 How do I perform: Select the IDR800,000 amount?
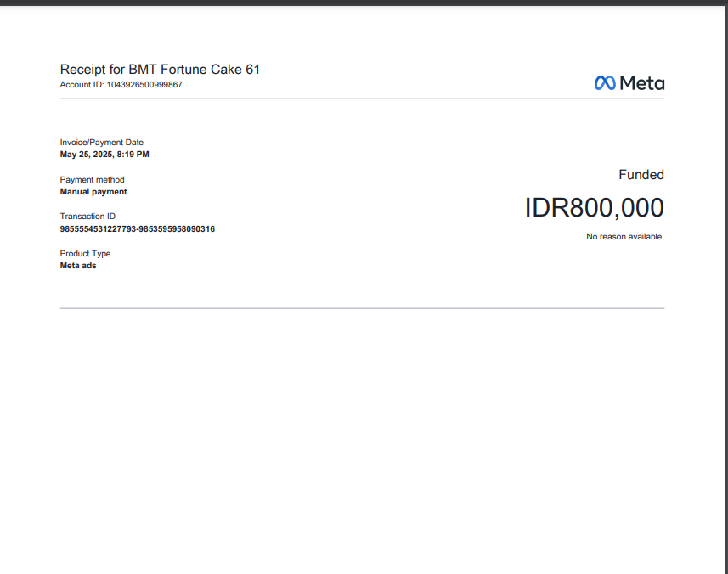pos(594,208)
